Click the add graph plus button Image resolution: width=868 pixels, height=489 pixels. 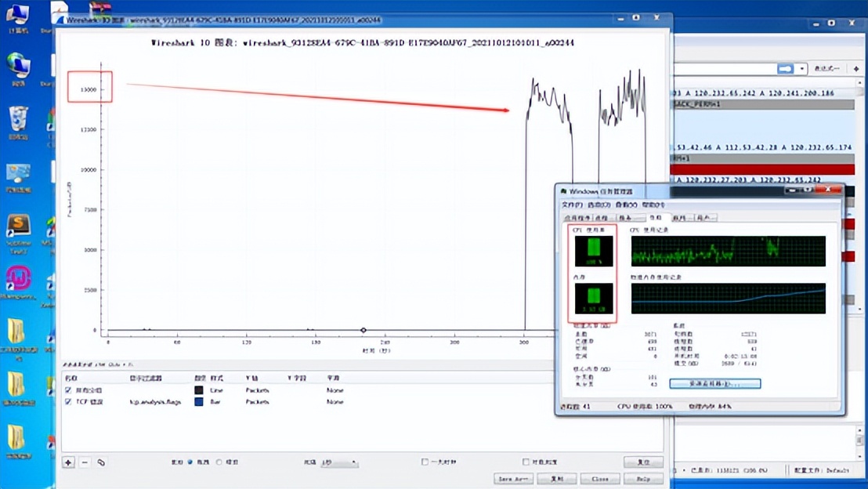click(69, 462)
